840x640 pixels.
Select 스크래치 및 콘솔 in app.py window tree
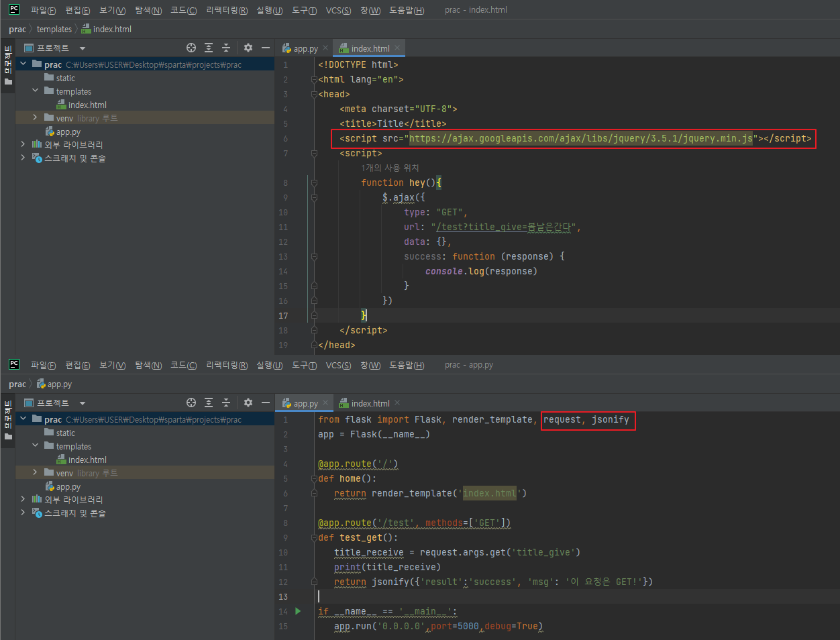tap(75, 513)
